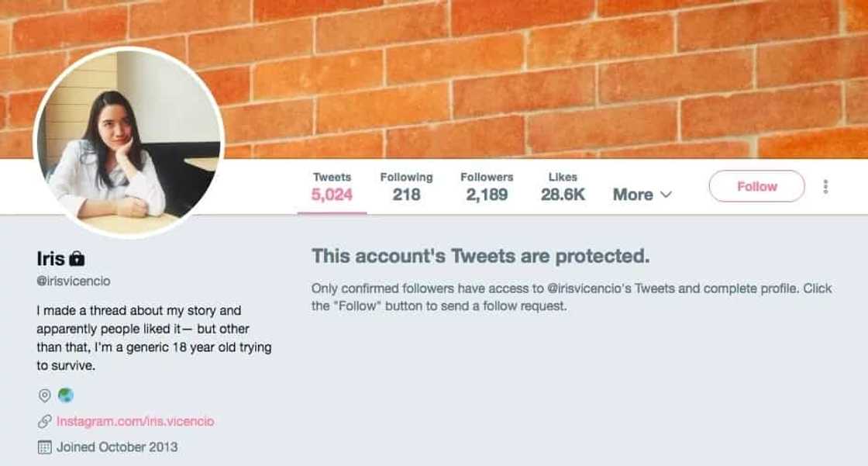Open the Likes tab
The image size is (868, 466).
click(x=563, y=187)
